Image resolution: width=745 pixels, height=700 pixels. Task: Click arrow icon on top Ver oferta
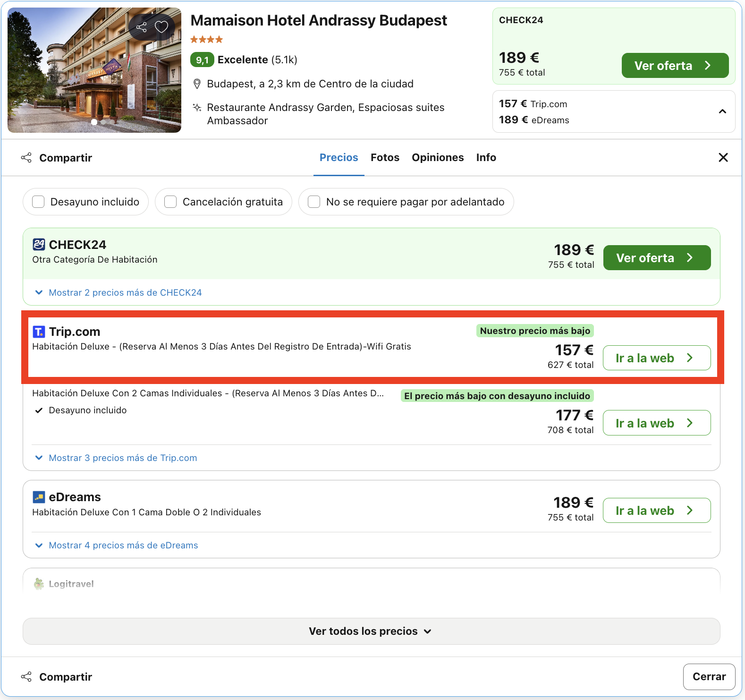[707, 66]
